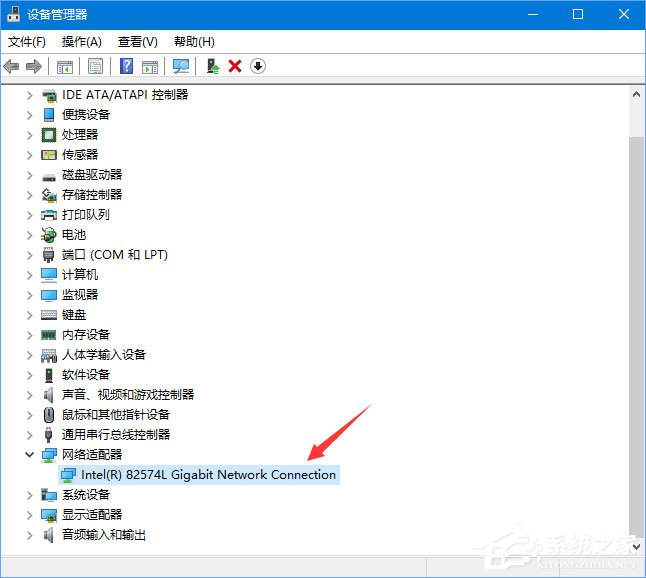The height and width of the screenshot is (578, 646).
Task: Click the Disable device down-arrow icon
Action: pos(257,66)
